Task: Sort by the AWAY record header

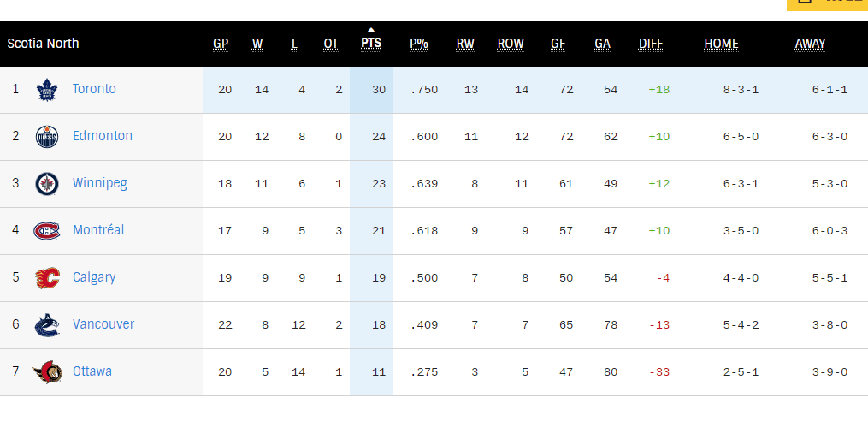Action: 810,44
